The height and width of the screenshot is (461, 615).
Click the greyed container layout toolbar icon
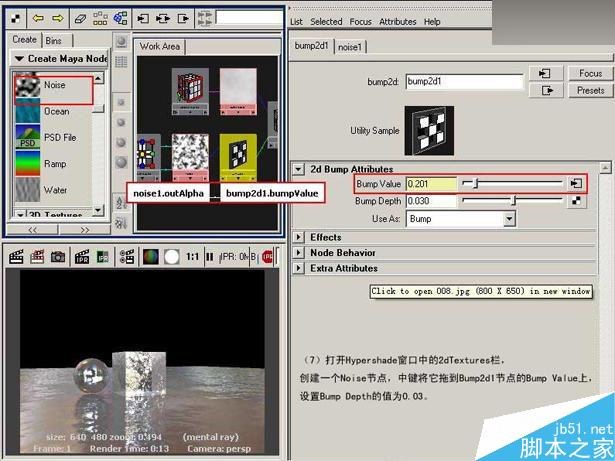(205, 18)
